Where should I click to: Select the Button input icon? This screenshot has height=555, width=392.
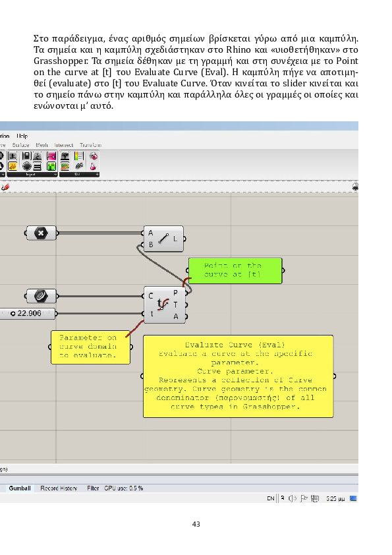pos(27,156)
